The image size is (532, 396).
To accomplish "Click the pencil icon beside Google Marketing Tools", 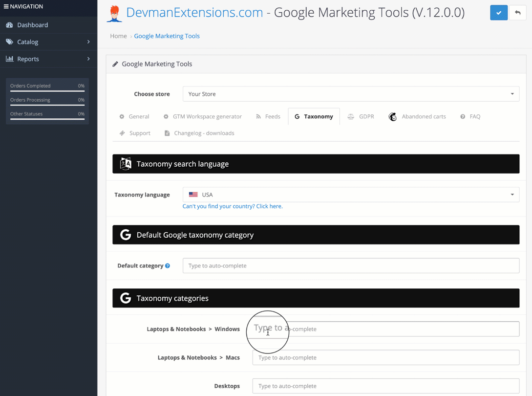I will click(115, 64).
